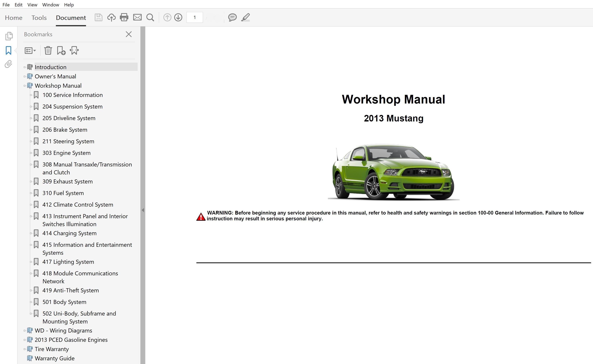This screenshot has height=364, width=593.
Task: Delete selected bookmark with trash icon
Action: (48, 51)
